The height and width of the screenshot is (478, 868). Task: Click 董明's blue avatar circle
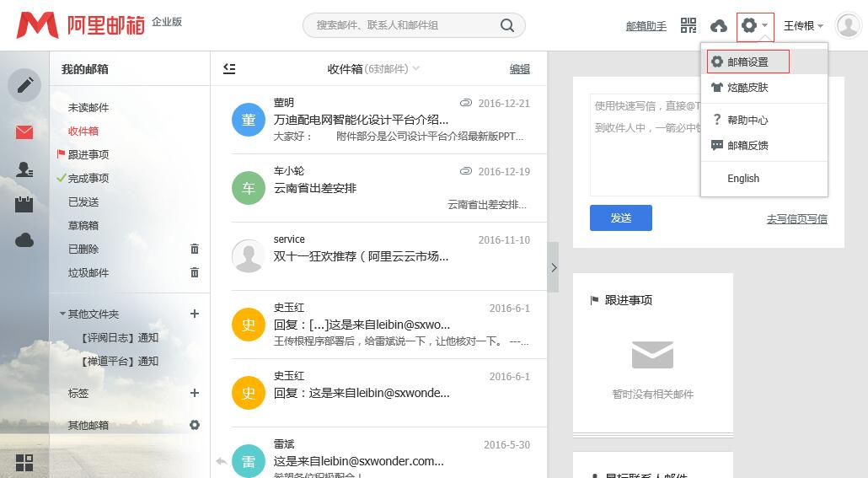click(x=249, y=120)
